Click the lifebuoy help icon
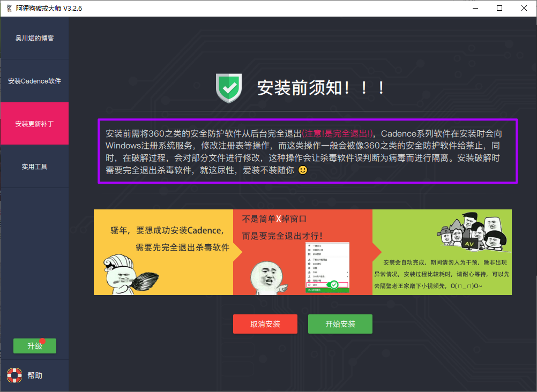 tap(14, 375)
